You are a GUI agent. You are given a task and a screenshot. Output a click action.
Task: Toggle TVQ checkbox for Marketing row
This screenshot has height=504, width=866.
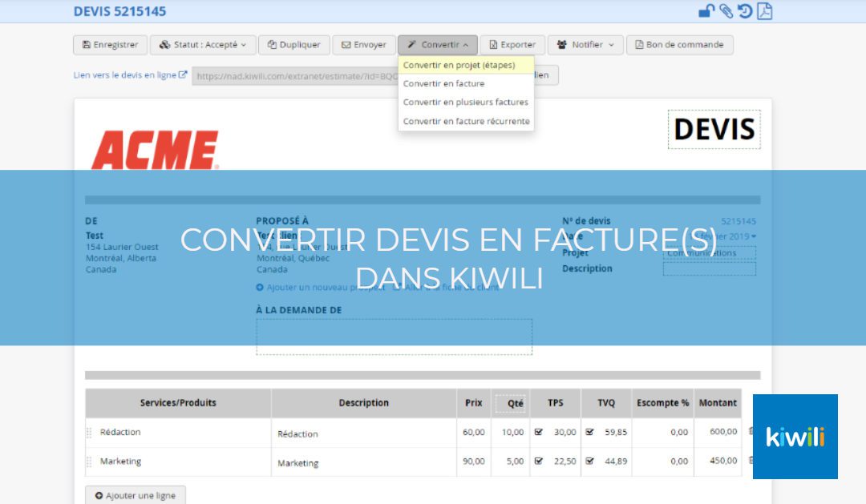(590, 461)
